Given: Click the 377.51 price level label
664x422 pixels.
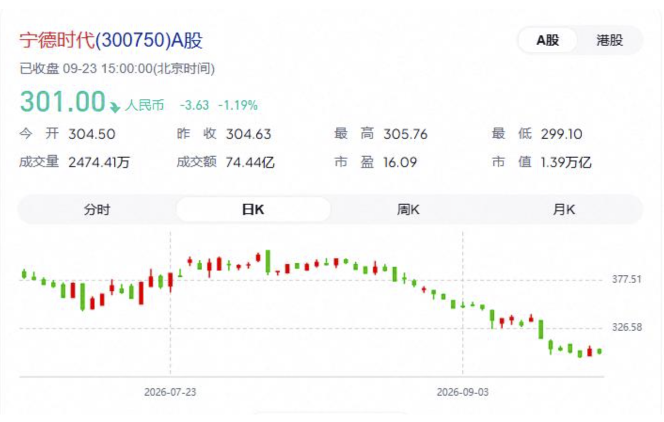Looking at the screenshot, I should [x=627, y=279].
